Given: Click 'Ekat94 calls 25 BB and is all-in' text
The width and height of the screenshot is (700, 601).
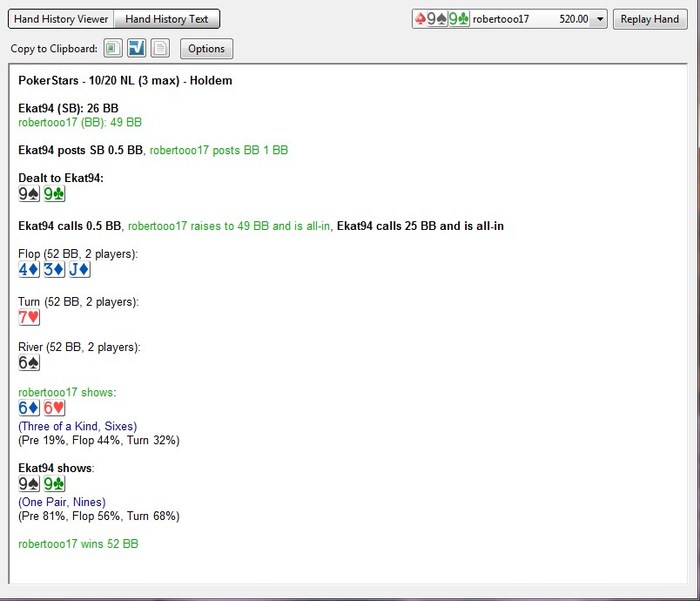Looking at the screenshot, I should (x=420, y=226).
